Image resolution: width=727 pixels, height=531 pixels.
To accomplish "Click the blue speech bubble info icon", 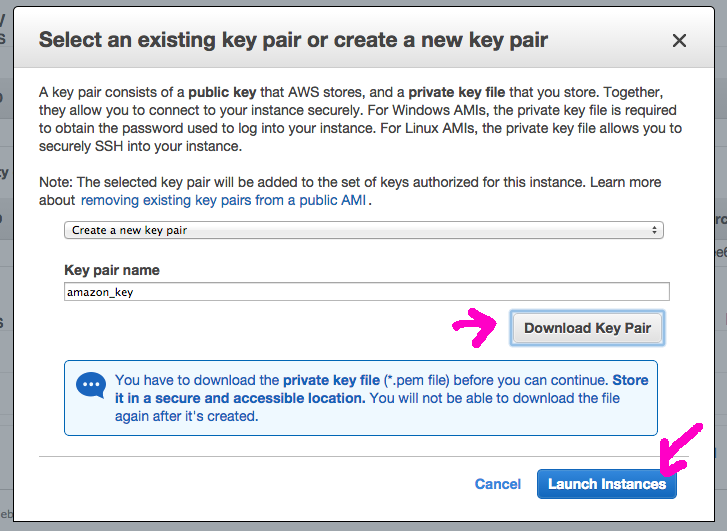I will pyautogui.click(x=91, y=385).
